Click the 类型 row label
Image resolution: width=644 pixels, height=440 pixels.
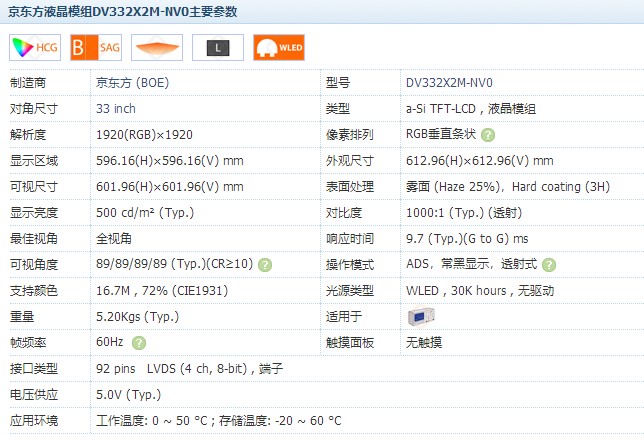pyautogui.click(x=338, y=109)
